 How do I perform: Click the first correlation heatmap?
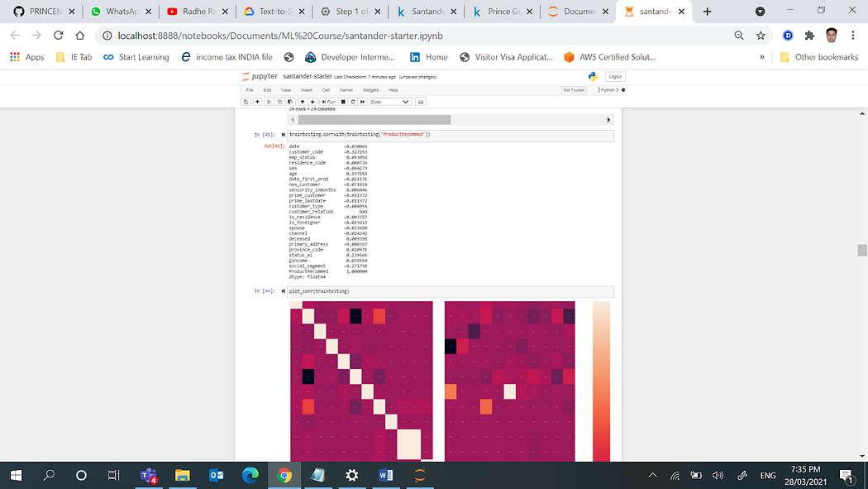pos(361,381)
